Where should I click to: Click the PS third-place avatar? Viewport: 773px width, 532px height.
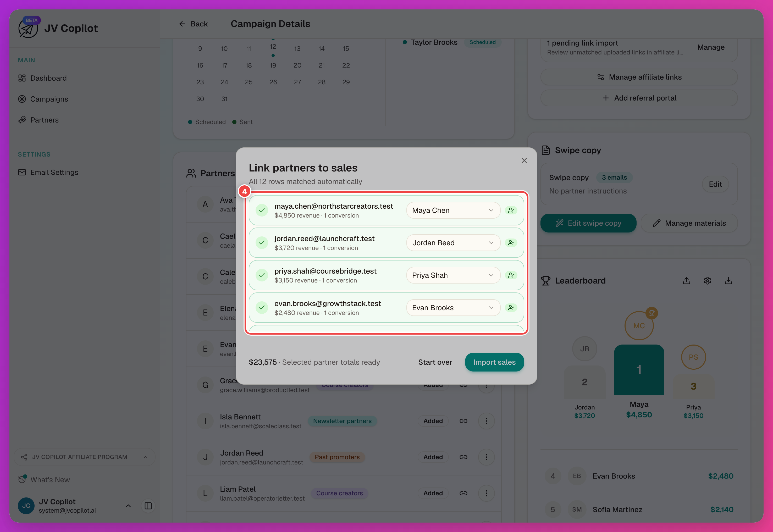[693, 357]
